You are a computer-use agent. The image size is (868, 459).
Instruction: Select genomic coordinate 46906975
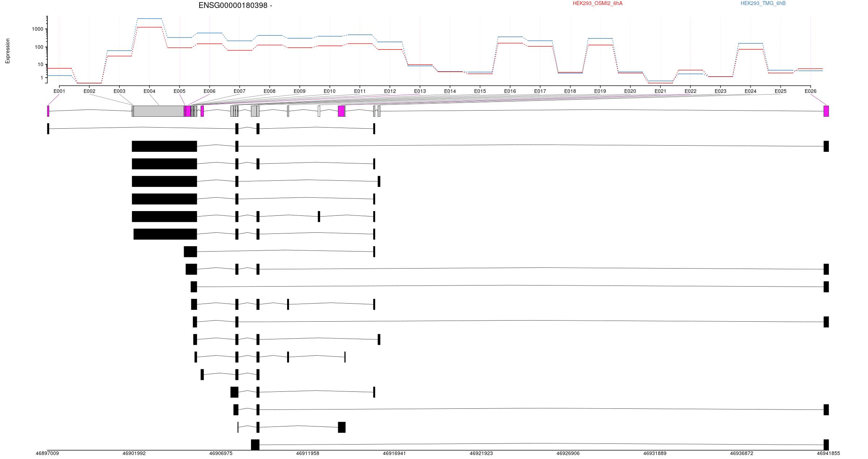221,453
